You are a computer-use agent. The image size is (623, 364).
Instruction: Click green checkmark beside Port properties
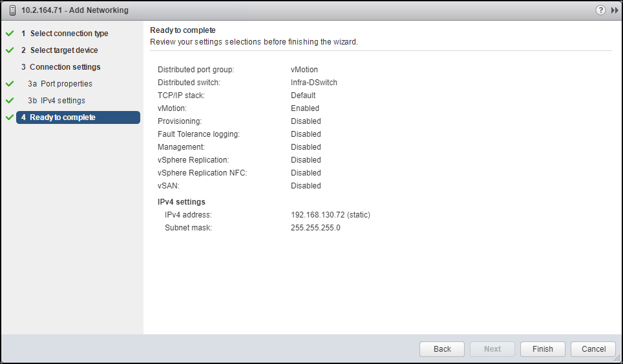[x=10, y=84]
